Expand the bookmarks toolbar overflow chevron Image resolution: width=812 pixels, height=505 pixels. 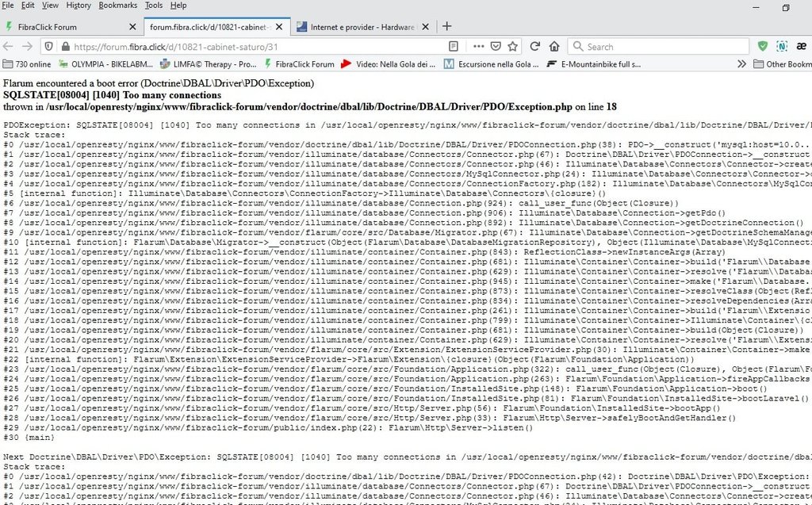click(741, 64)
